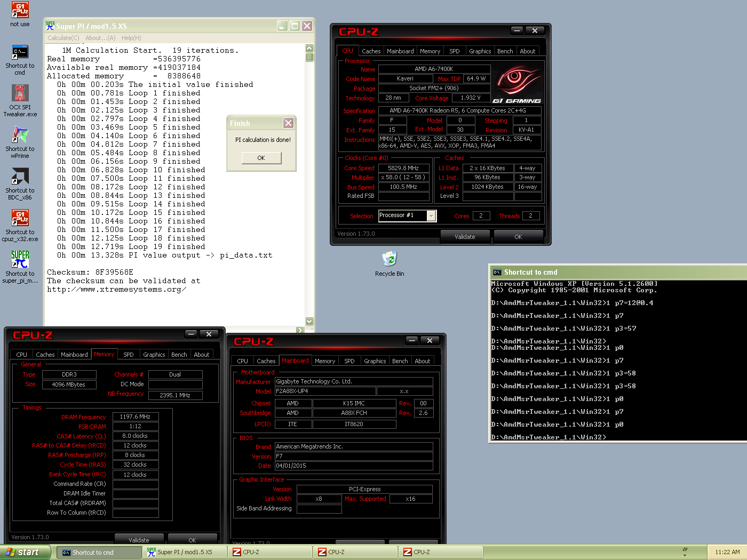747x560 pixels.
Task: Switch to Shortcut to cmd taskbar button
Action: coord(99,553)
